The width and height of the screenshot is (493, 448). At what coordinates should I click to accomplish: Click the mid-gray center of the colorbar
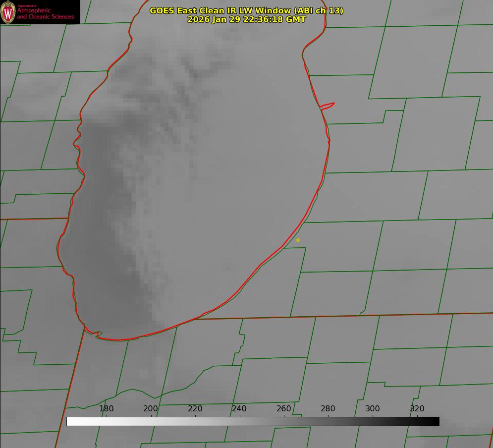pos(253,421)
